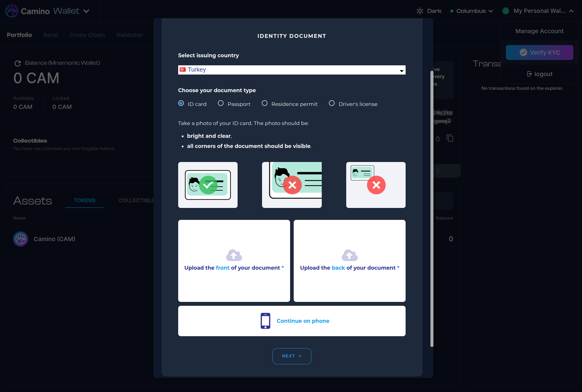The height and width of the screenshot is (392, 582).
Task: Click the Camino Wallet logo icon
Action: (12, 11)
